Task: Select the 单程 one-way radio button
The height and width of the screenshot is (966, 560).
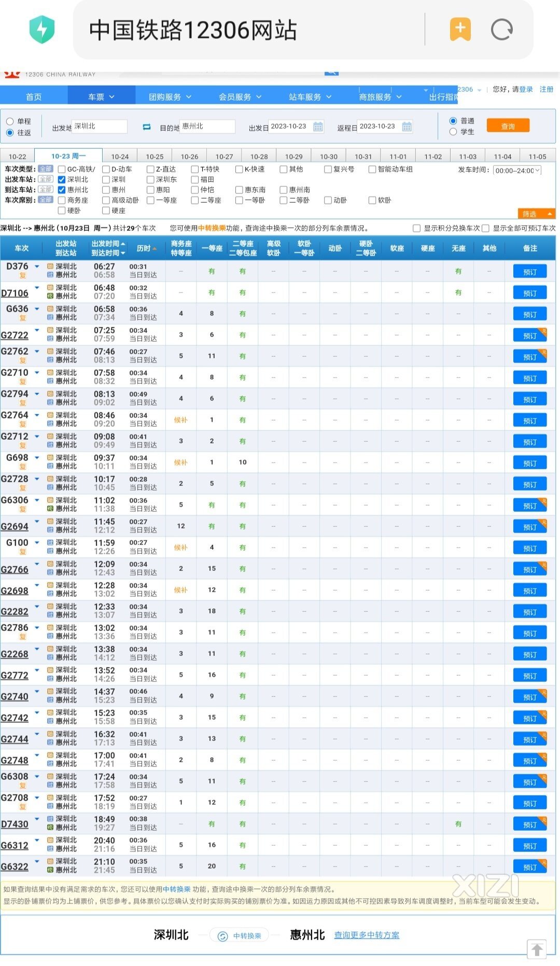Action: click(10, 121)
